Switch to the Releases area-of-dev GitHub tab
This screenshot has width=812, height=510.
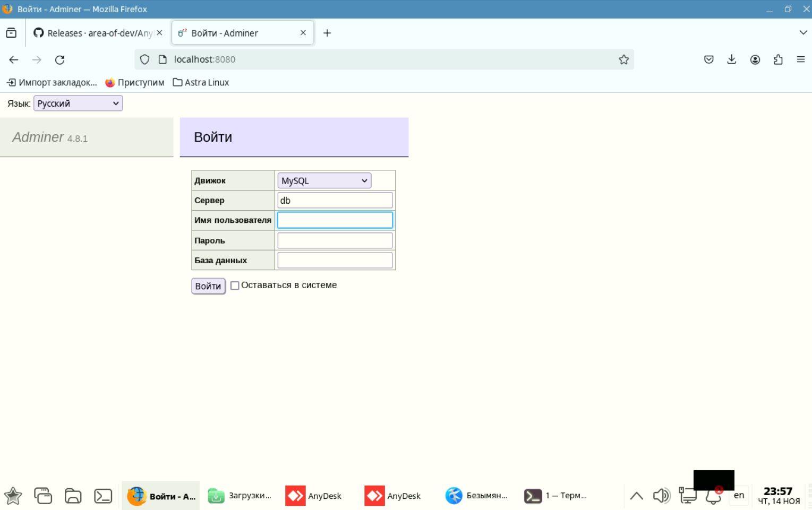click(x=93, y=33)
